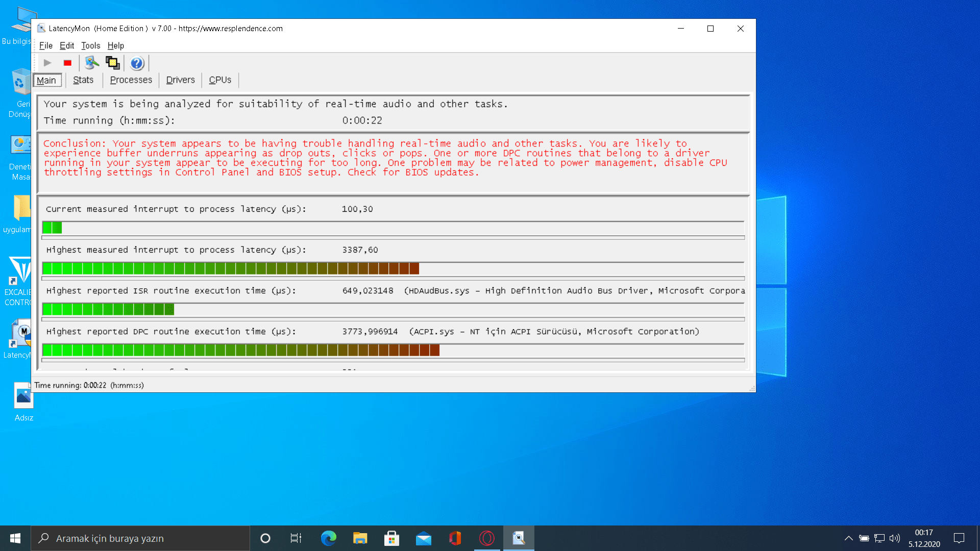Open the Processes tab

131,80
